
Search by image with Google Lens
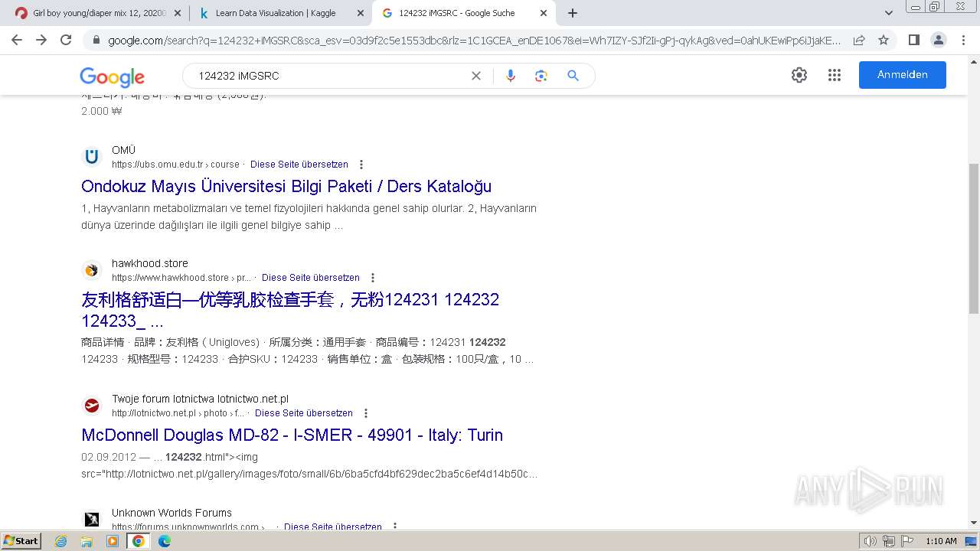pos(541,76)
